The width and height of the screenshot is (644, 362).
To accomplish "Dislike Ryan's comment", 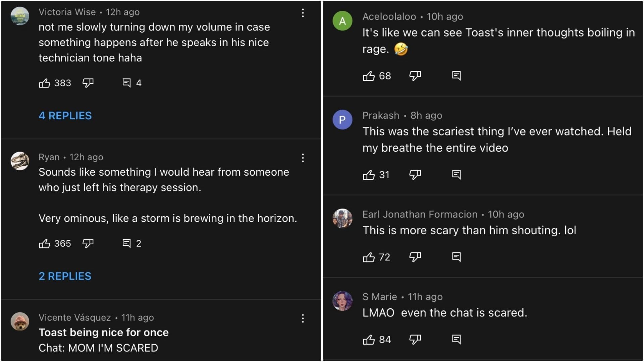I will point(88,243).
